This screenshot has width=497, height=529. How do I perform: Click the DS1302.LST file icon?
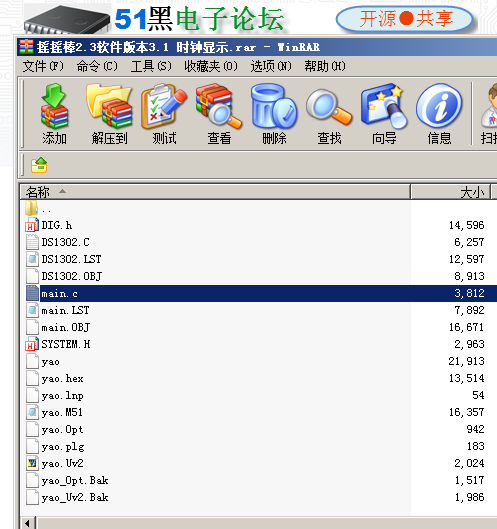(32, 259)
